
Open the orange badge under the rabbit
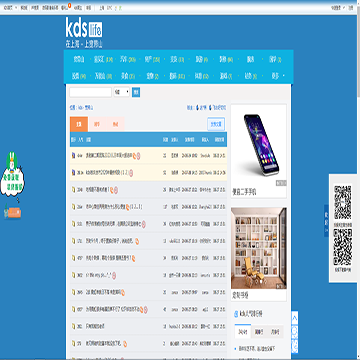[x=13, y=213]
